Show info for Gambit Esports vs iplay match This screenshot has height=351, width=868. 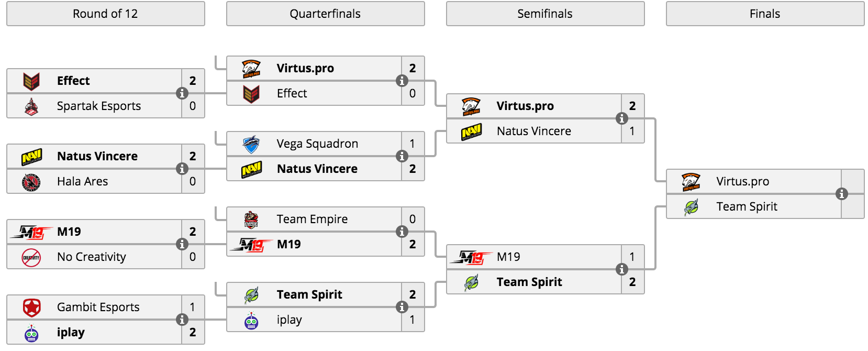(182, 320)
